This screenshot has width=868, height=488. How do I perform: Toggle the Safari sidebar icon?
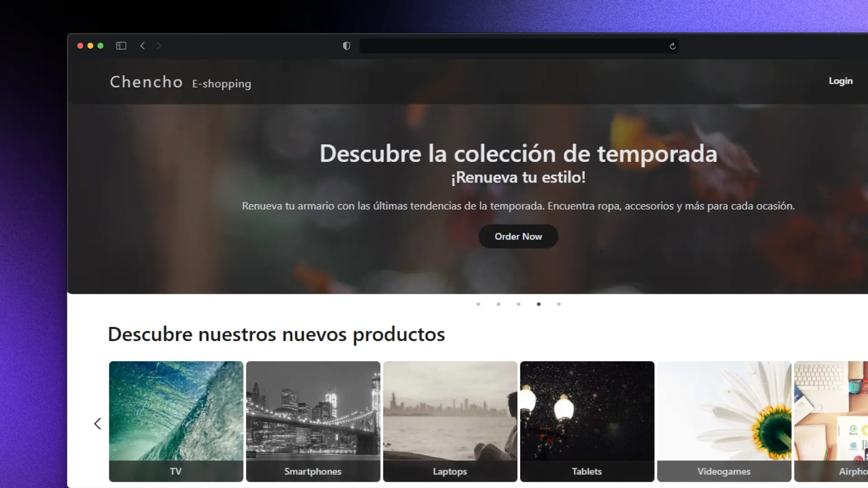(x=121, y=46)
